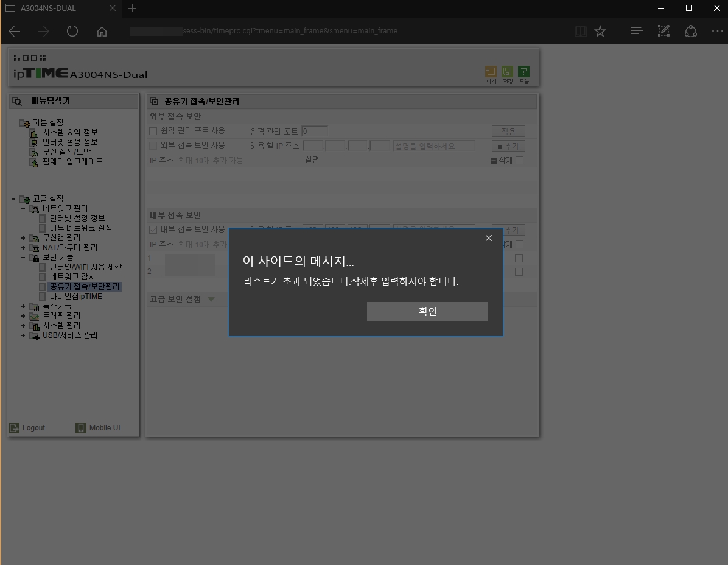Screen dimensions: 728x565
Task: Click the 저장 save icon
Action: click(x=508, y=74)
